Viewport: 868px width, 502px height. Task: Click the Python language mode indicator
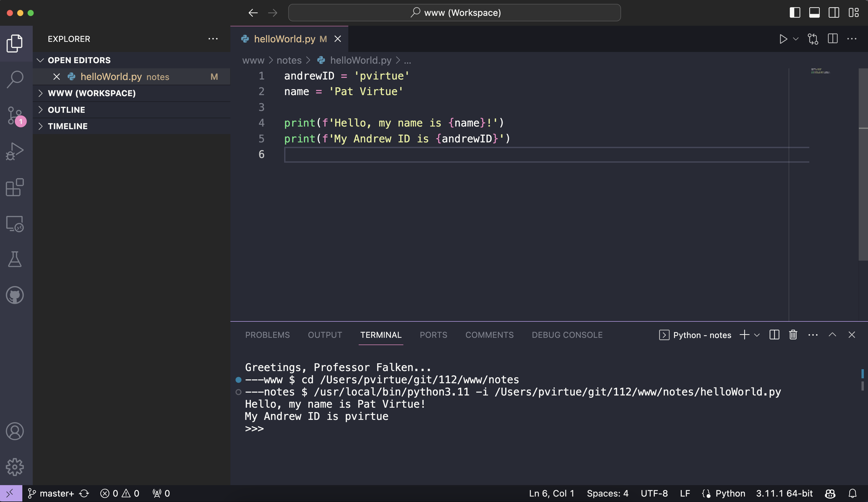click(730, 493)
